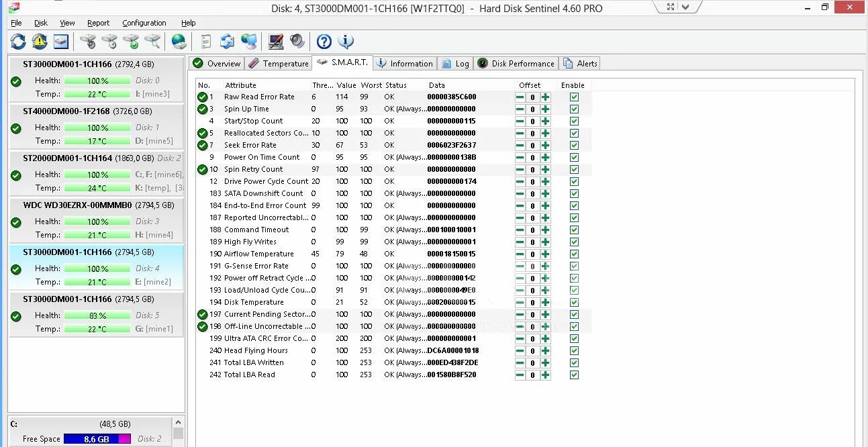Toggle Enable checkbox for Airflow Temperature
Screen dimensions: 868x447
pos(574,254)
